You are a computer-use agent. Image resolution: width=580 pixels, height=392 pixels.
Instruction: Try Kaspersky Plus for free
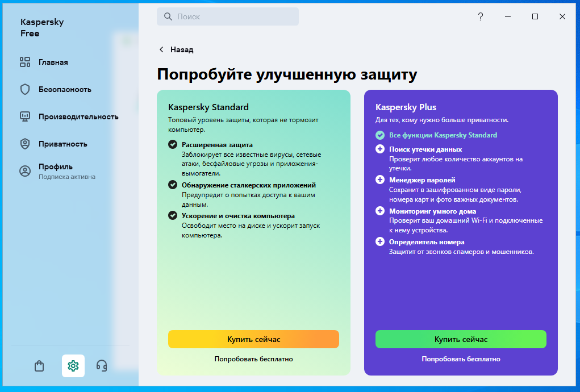[461, 359]
